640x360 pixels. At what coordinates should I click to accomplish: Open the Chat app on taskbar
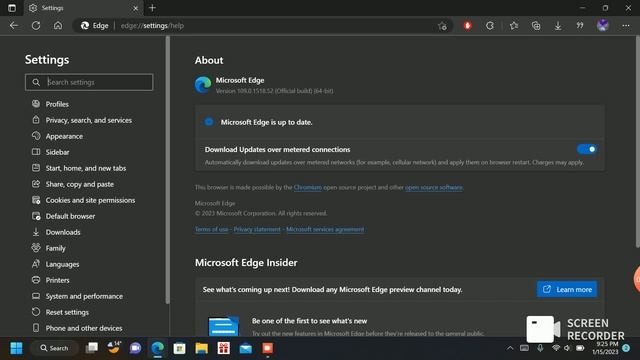136,348
